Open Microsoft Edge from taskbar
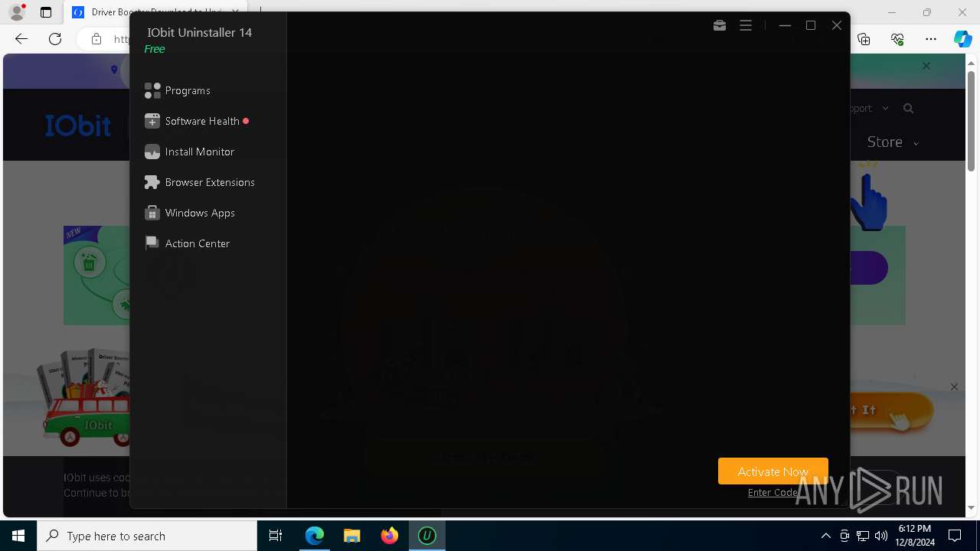The width and height of the screenshot is (980, 551). click(315, 536)
